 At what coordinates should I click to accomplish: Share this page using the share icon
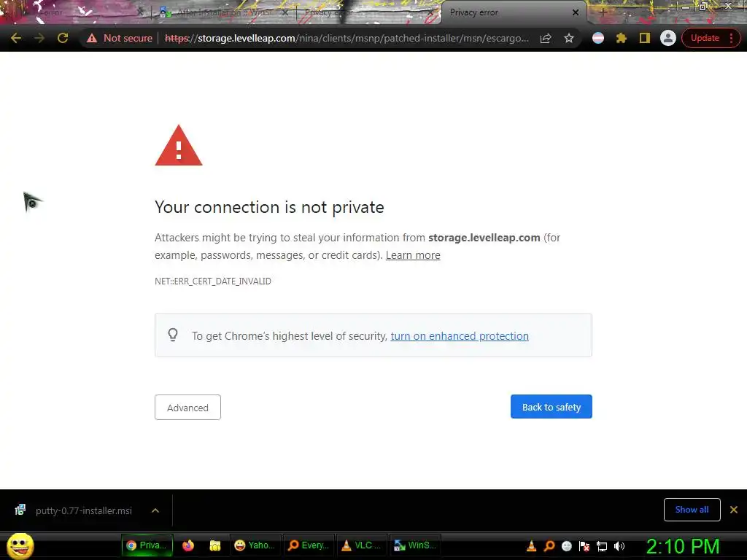546,38
